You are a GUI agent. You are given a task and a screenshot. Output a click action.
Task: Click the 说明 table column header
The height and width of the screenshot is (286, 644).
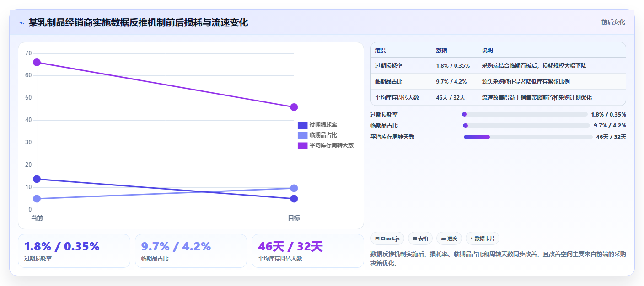pos(488,50)
